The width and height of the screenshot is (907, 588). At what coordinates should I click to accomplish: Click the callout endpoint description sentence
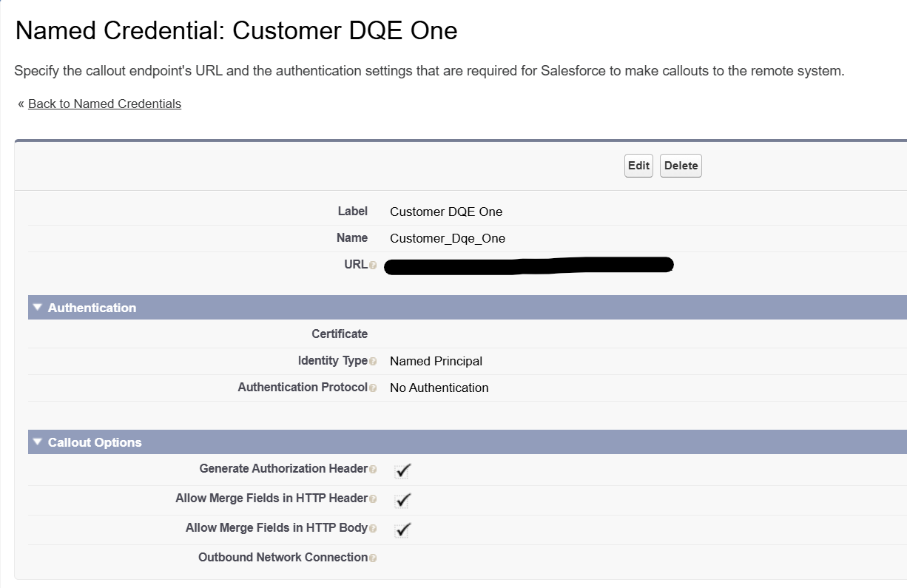(429, 71)
